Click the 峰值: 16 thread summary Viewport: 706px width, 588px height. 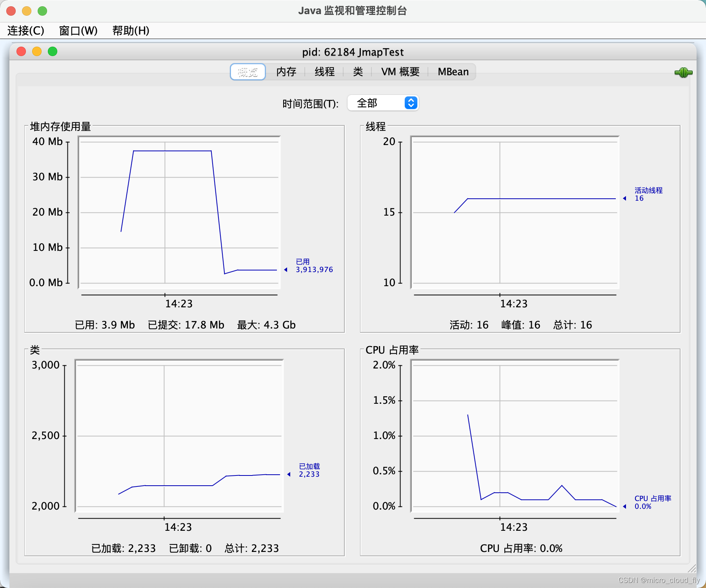point(521,325)
